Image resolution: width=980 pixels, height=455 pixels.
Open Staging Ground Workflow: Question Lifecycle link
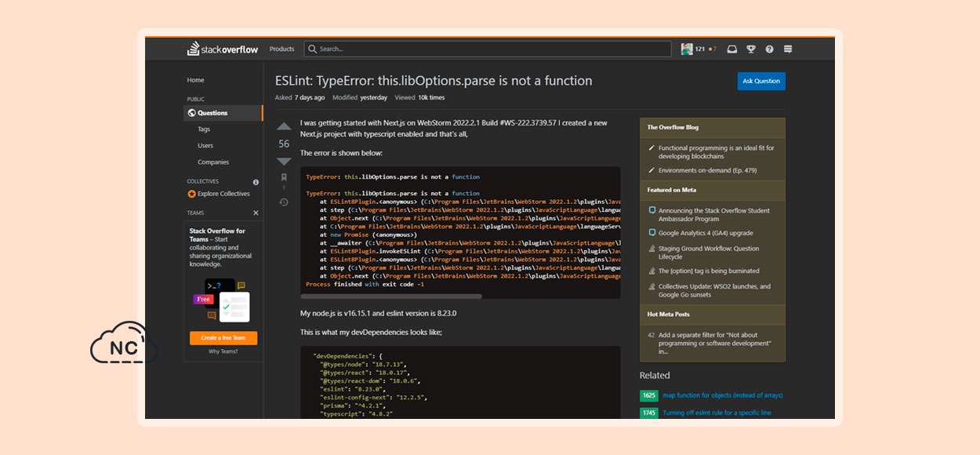709,253
